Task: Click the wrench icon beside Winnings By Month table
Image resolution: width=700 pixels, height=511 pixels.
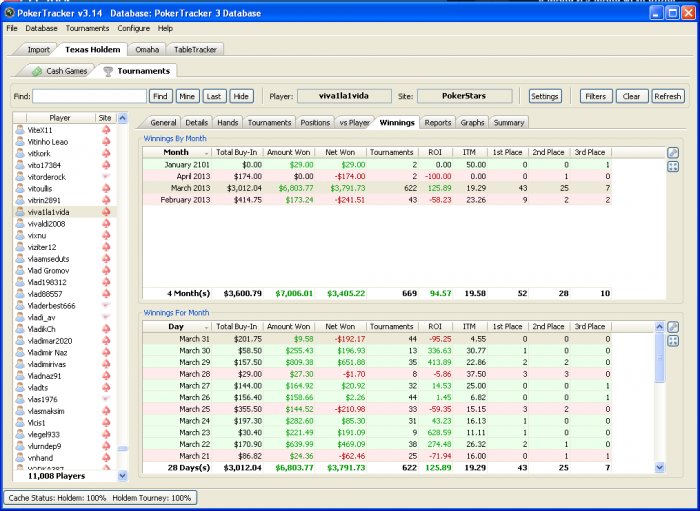Action: point(673,153)
